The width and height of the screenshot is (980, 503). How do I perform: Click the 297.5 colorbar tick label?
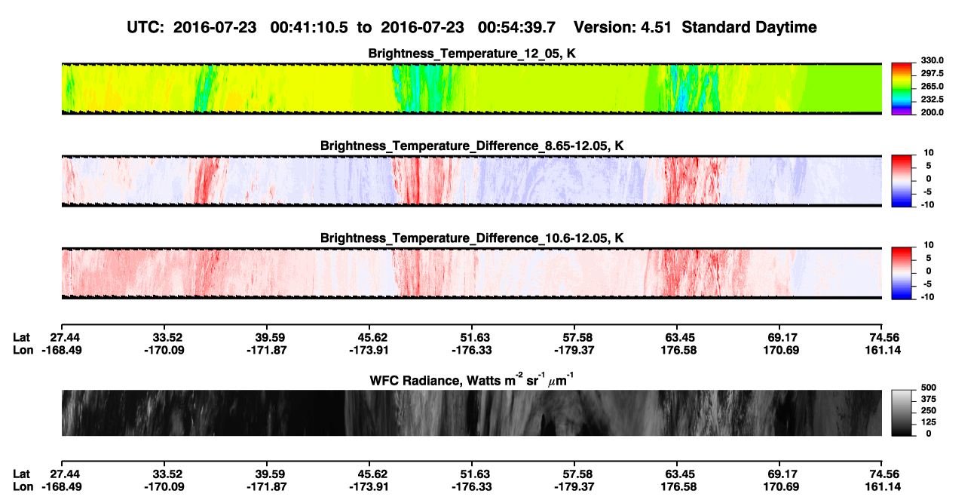pos(933,73)
